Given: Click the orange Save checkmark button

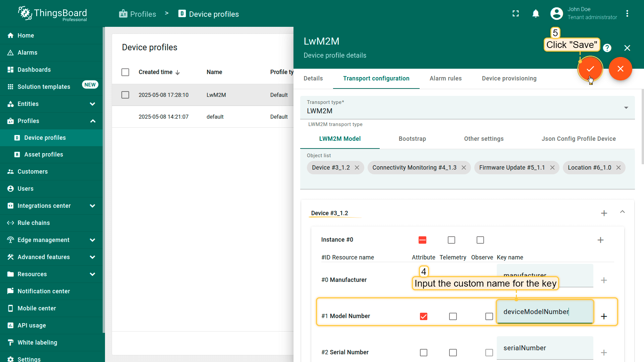Looking at the screenshot, I should 590,69.
